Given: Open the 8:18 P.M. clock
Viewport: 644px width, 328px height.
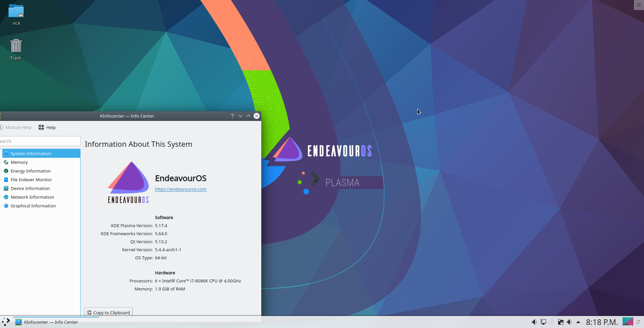Looking at the screenshot, I should [x=602, y=322].
